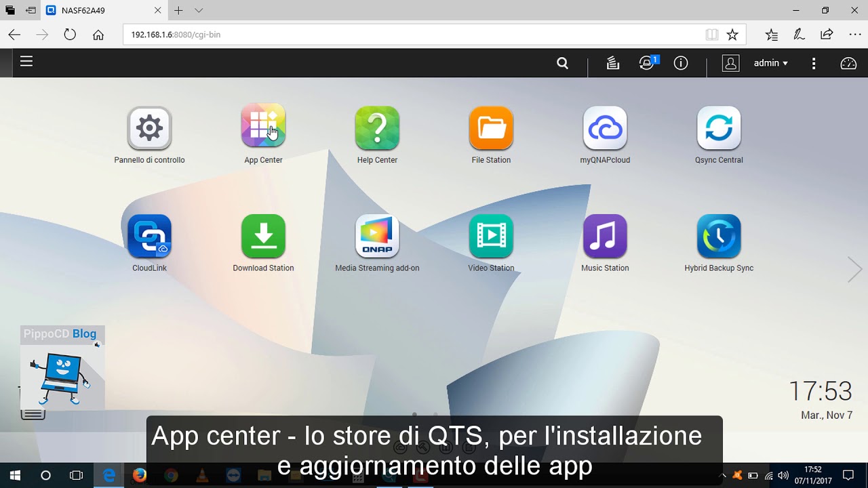Image resolution: width=868 pixels, height=488 pixels.
Task: Click the QTS search magnifier
Action: (562, 63)
